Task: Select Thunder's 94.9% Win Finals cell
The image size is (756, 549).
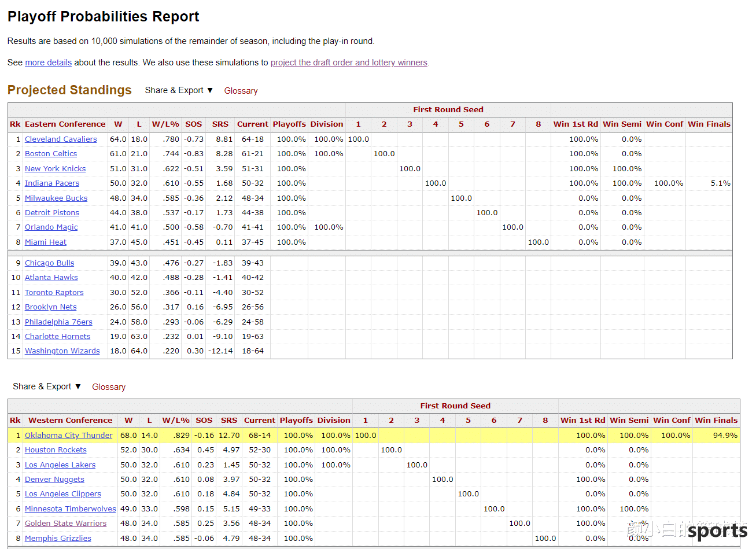Action: pos(716,436)
